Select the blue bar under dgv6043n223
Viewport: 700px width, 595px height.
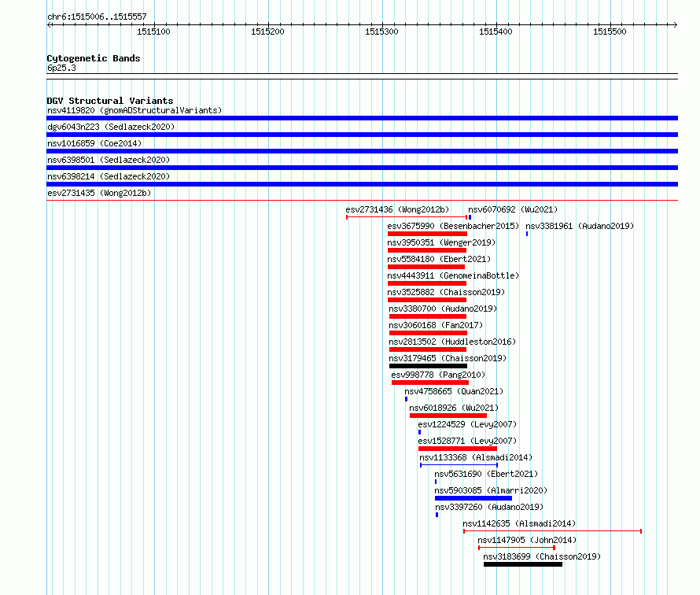pyautogui.click(x=362, y=135)
